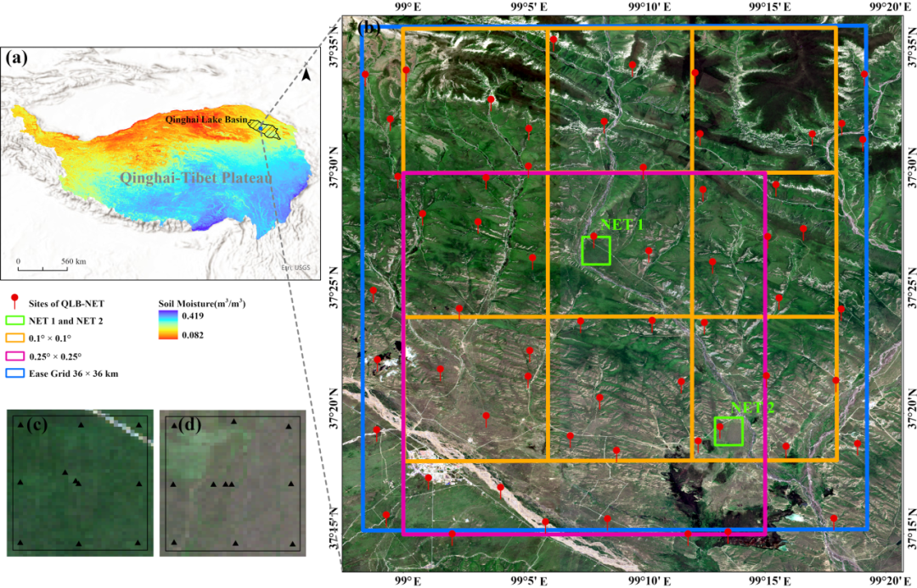The height and width of the screenshot is (588, 917).
Task: Click the 0.419 soil moisture value
Action: point(194,316)
